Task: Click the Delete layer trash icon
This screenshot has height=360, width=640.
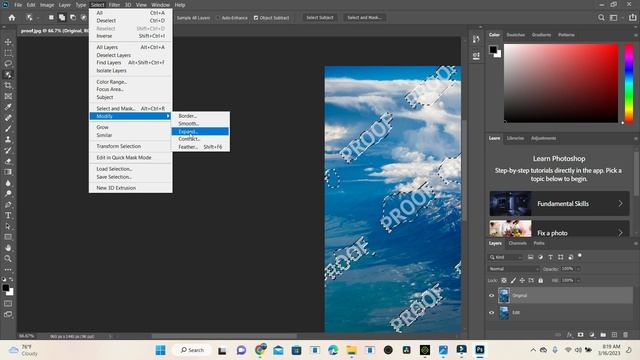Action: (625, 335)
